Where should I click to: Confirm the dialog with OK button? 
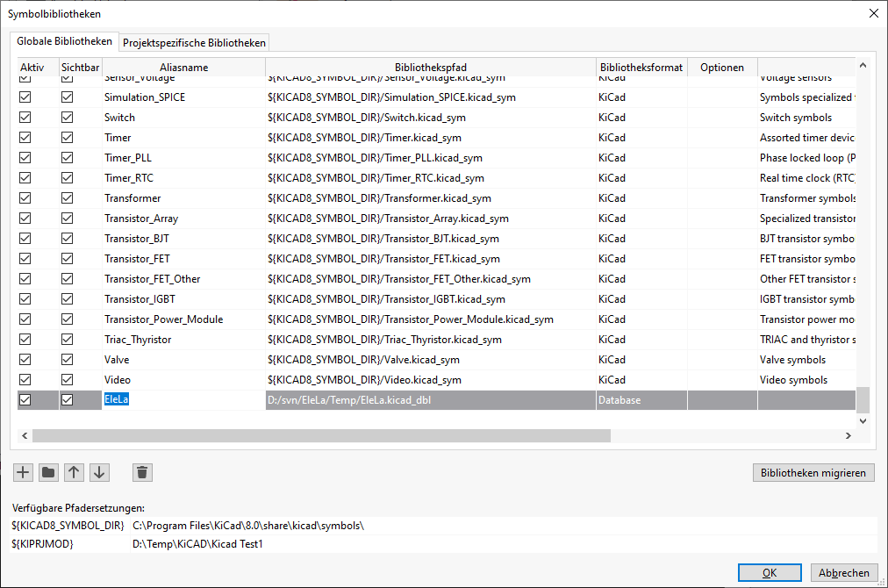click(x=769, y=573)
